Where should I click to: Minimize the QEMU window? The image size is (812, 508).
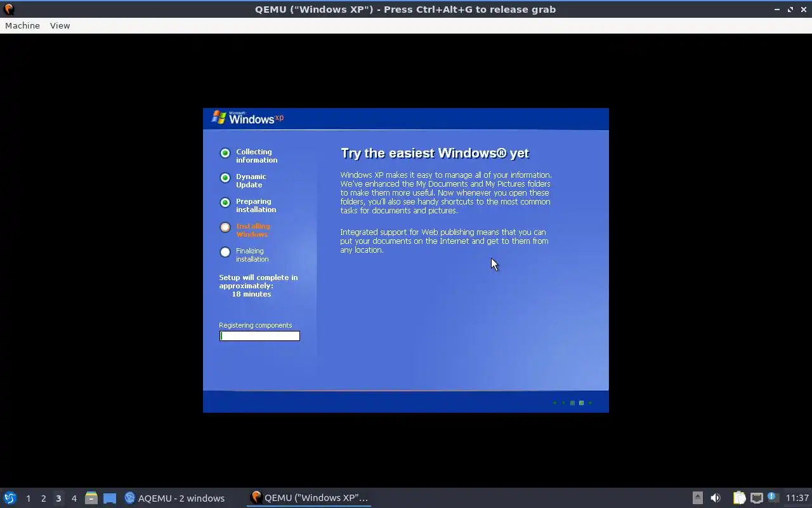click(x=777, y=10)
